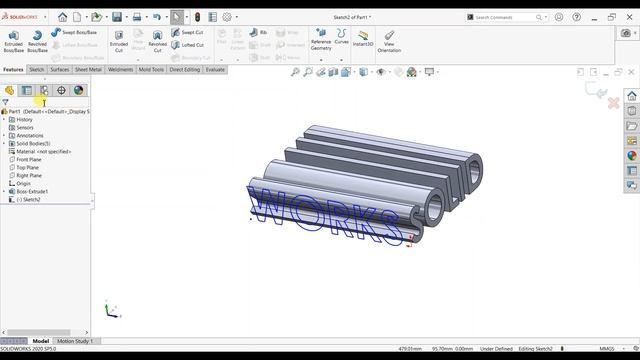Switch to the Sheet Metal tab
640x360 pixels.
click(88, 69)
